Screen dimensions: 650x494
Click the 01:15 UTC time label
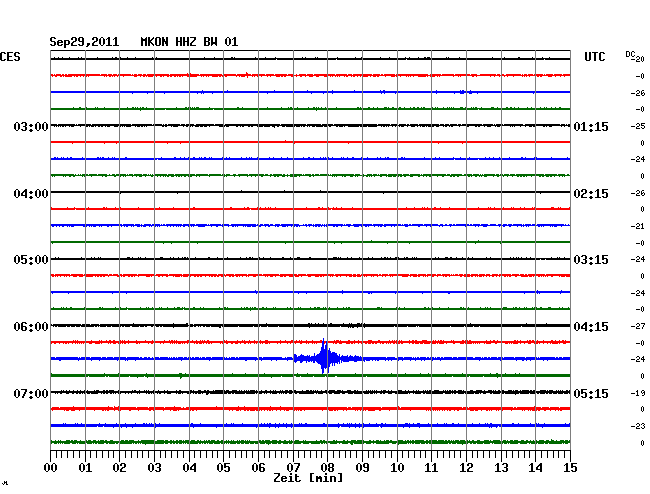591,127
